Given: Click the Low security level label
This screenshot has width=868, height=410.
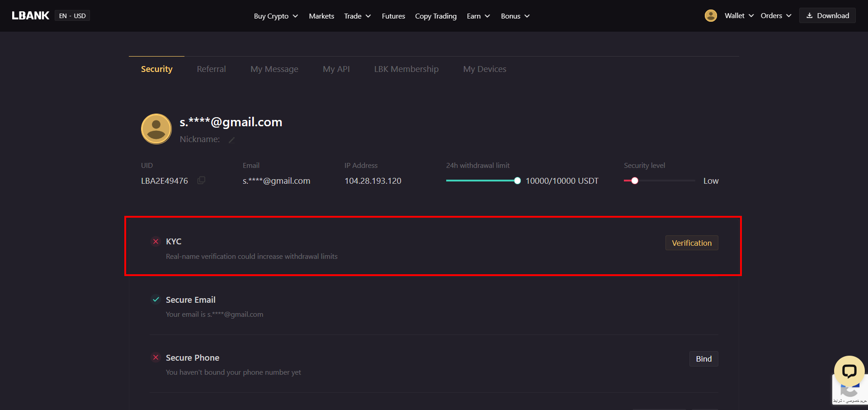Looking at the screenshot, I should (711, 181).
